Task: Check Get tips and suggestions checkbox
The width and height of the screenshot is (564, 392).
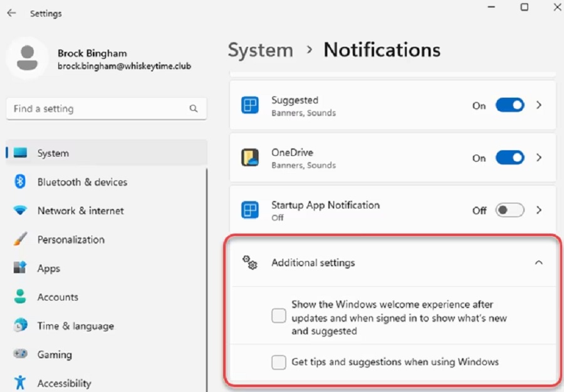Action: pos(279,362)
